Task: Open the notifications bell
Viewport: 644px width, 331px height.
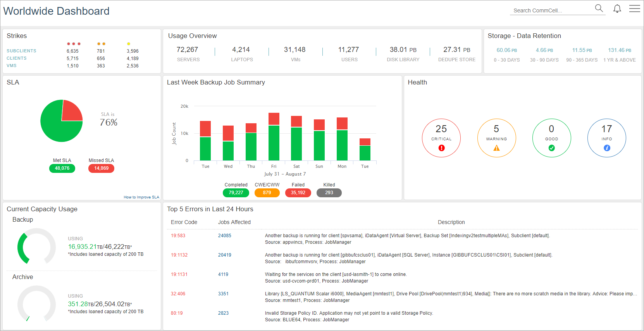Action: 617,9
